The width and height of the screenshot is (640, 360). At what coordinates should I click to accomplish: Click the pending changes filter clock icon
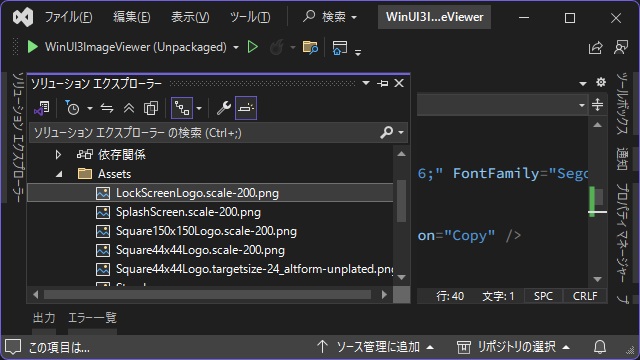(73, 108)
